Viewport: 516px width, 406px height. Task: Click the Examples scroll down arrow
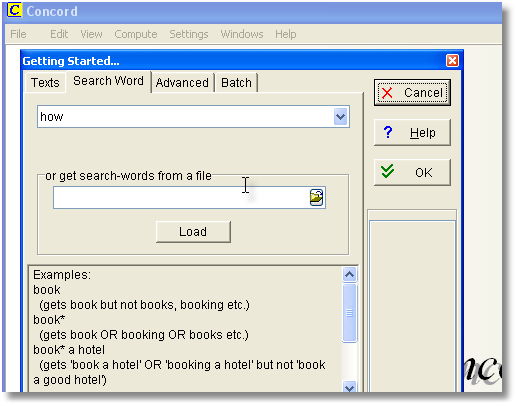pyautogui.click(x=349, y=387)
